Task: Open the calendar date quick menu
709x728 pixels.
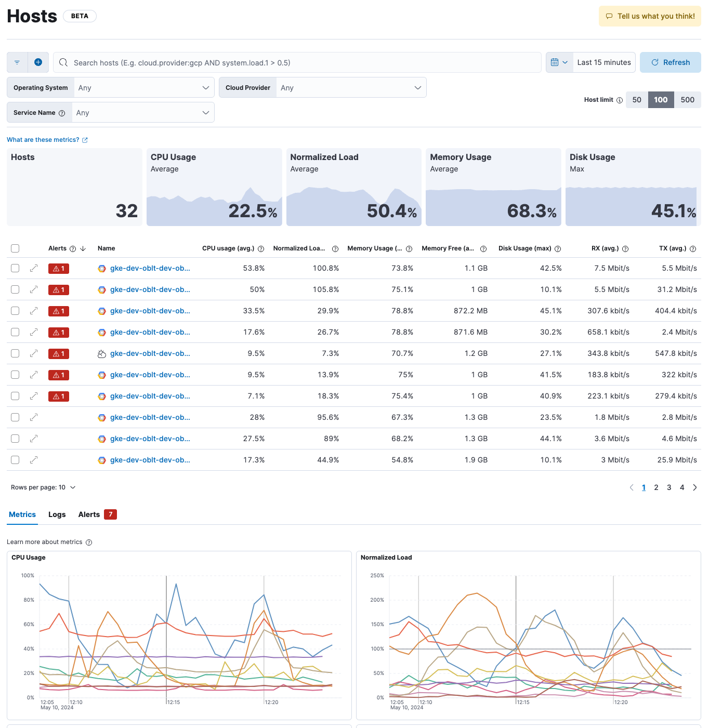Action: click(x=559, y=62)
